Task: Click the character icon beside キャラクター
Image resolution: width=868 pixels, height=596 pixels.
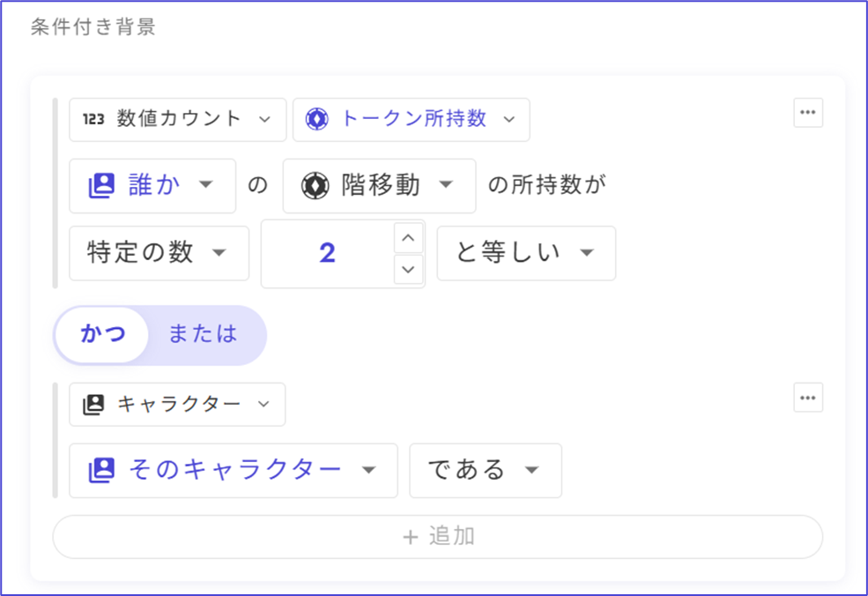Action: click(x=93, y=405)
